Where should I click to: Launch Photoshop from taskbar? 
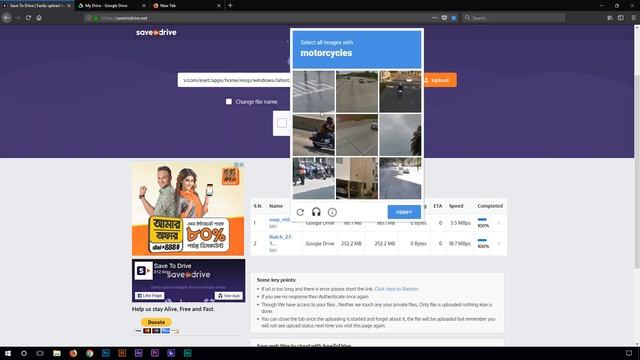pyautogui.click(x=106, y=353)
